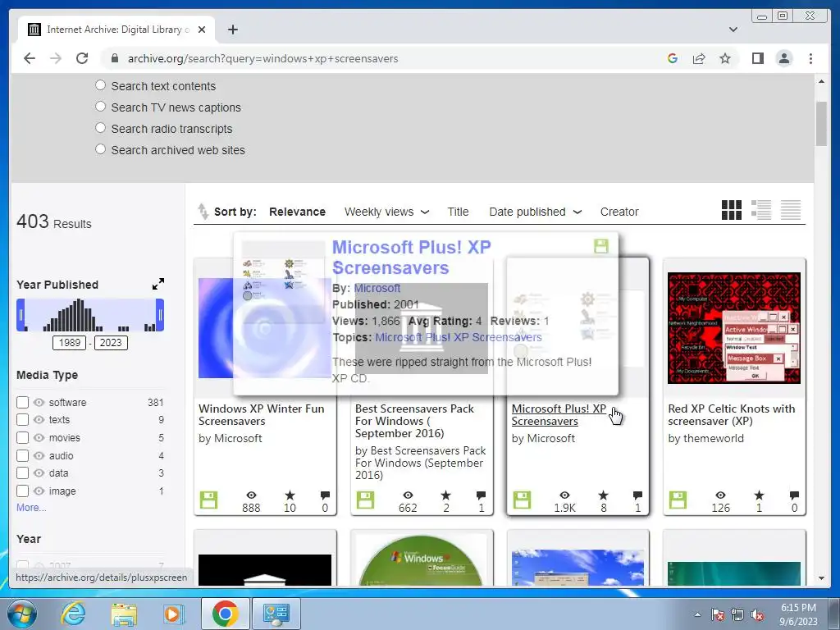Check the software media type filter
The image size is (840, 630).
click(22, 402)
